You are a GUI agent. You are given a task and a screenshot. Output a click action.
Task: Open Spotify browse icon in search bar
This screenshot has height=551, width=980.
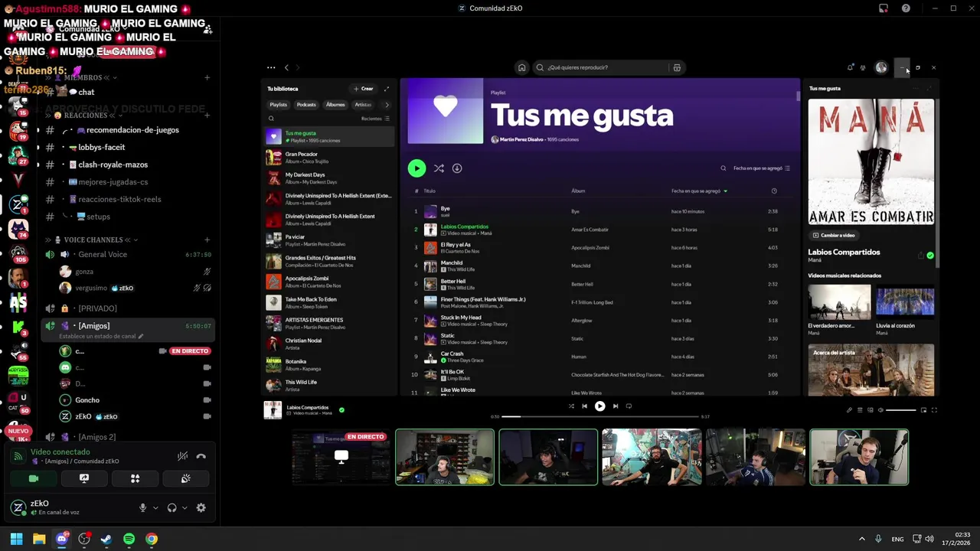pyautogui.click(x=677, y=67)
